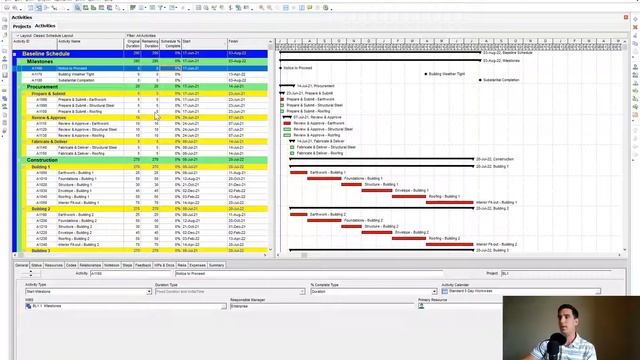This screenshot has height=360, width=640.
Task: Sort by the Activity ID column header
Action: pyautogui.click(x=34, y=44)
